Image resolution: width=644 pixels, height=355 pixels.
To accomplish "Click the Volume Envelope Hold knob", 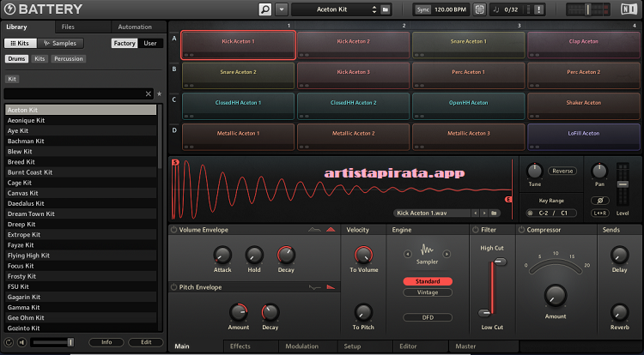I will tap(254, 255).
